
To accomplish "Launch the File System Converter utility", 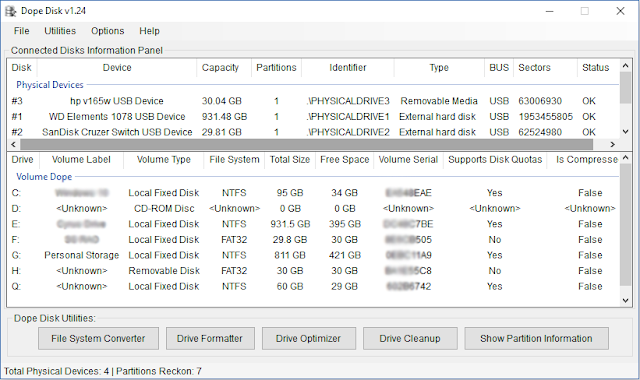I will pos(98,338).
